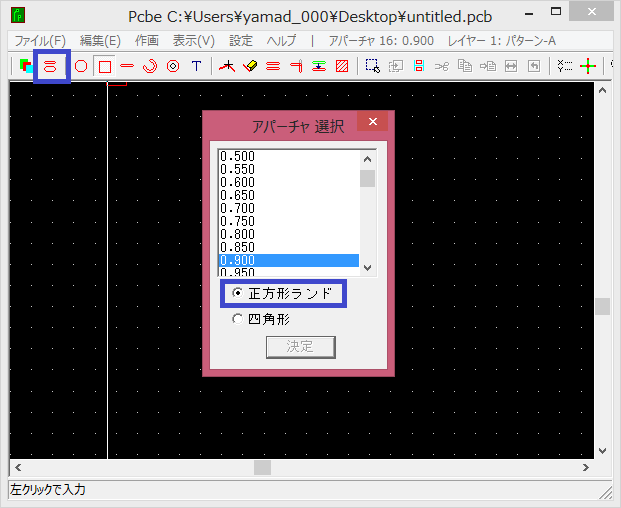Click the horizontal scrollbar thumb of canvas
This screenshot has height=508, width=621.
coord(262,467)
